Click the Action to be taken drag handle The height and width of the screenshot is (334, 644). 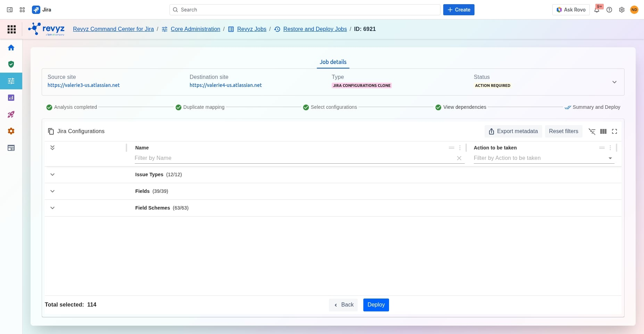(x=602, y=148)
